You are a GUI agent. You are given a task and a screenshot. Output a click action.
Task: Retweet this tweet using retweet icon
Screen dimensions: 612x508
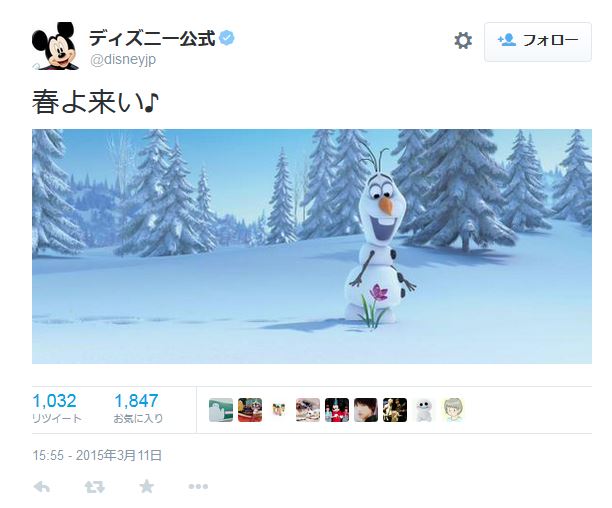(x=95, y=487)
